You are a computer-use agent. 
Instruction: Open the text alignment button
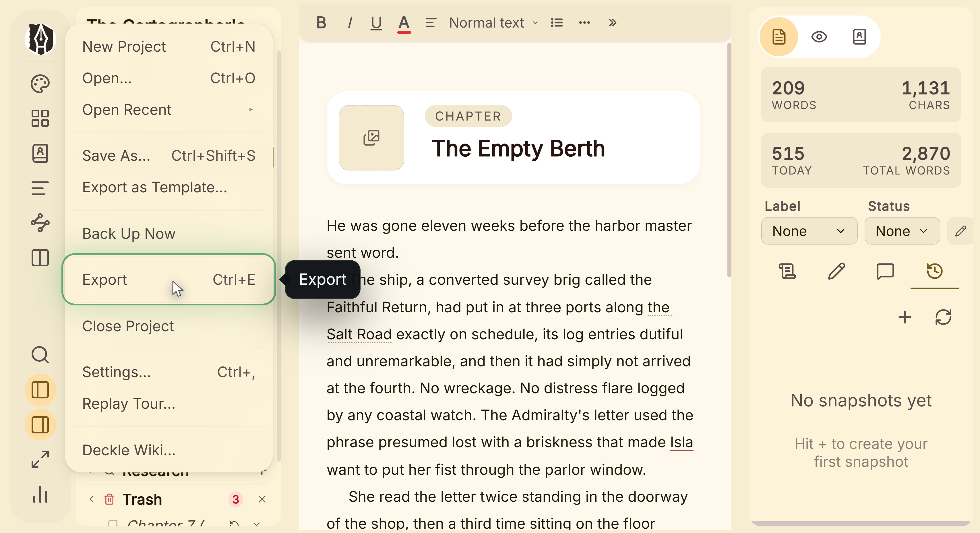click(431, 23)
